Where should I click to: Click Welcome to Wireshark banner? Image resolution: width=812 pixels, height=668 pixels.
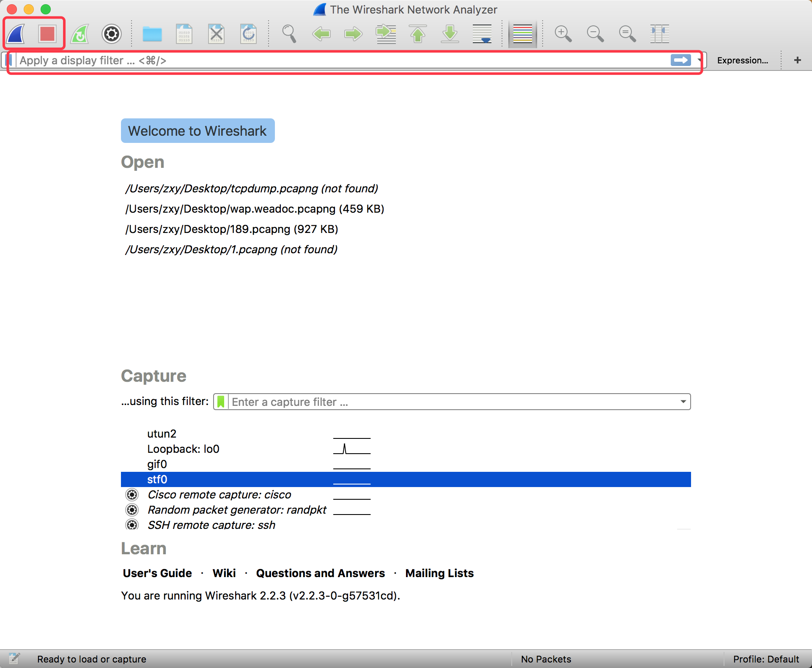[x=198, y=131]
